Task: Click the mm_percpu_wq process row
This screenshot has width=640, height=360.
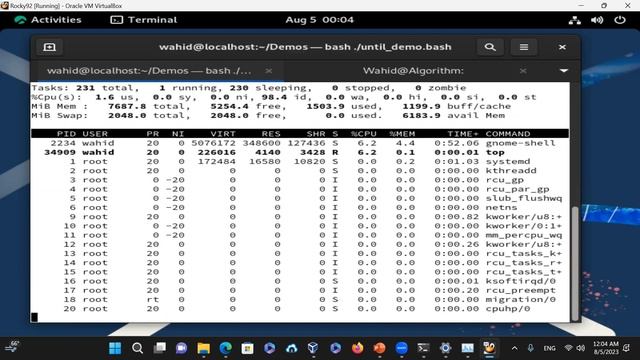Action: click(300, 235)
